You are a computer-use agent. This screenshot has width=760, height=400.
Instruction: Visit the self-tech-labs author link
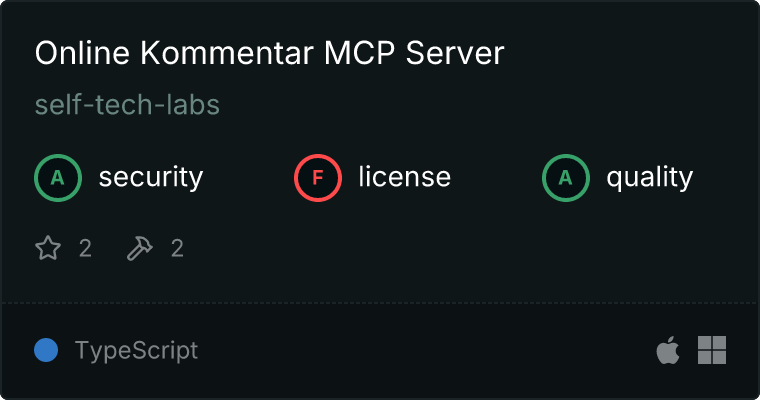(x=127, y=104)
